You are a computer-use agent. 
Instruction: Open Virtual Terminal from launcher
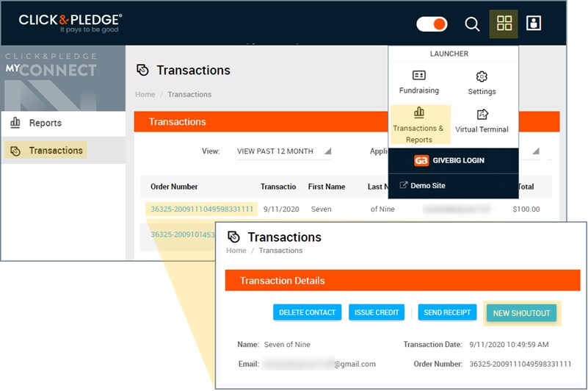click(482, 121)
